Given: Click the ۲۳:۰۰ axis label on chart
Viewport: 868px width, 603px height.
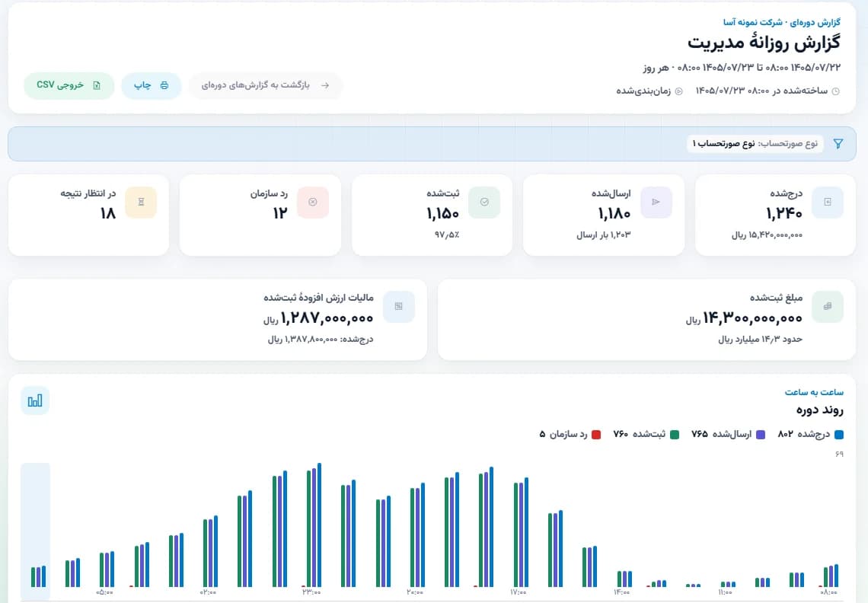Looking at the screenshot, I should [x=311, y=592].
